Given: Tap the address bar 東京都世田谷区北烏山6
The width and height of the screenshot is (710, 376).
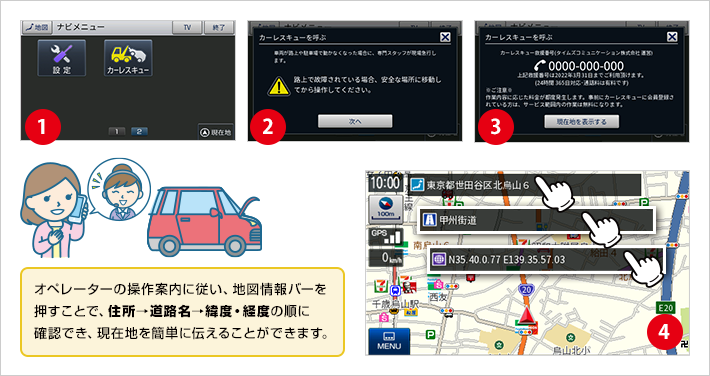Looking at the screenshot, I should click(525, 185).
